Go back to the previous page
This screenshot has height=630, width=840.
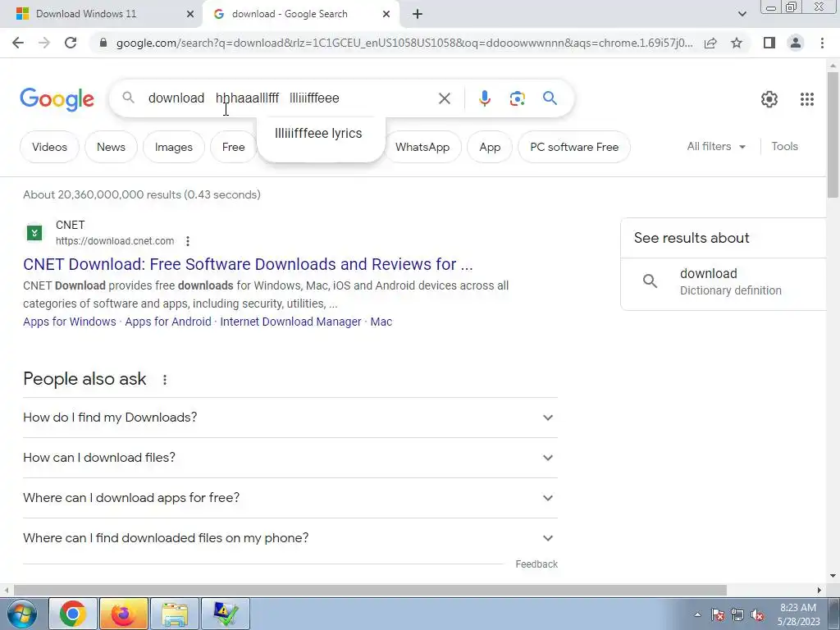click(x=18, y=43)
